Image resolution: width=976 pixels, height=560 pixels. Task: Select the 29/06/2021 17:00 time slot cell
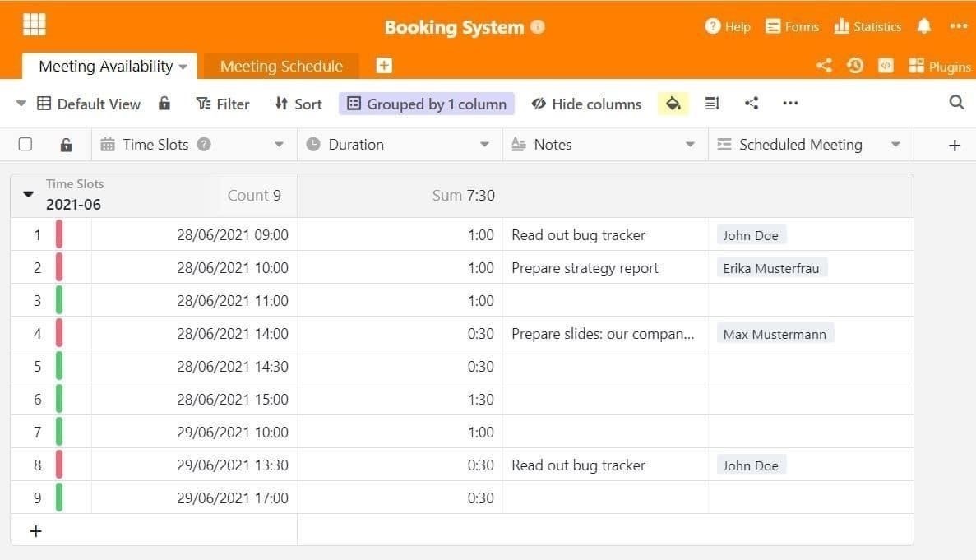[194, 498]
